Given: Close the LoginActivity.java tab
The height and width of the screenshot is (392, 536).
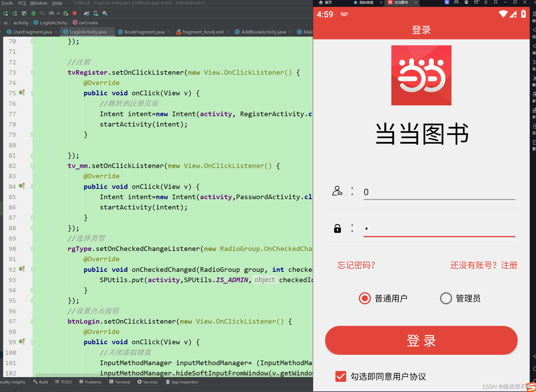Looking at the screenshot, I should point(111,32).
